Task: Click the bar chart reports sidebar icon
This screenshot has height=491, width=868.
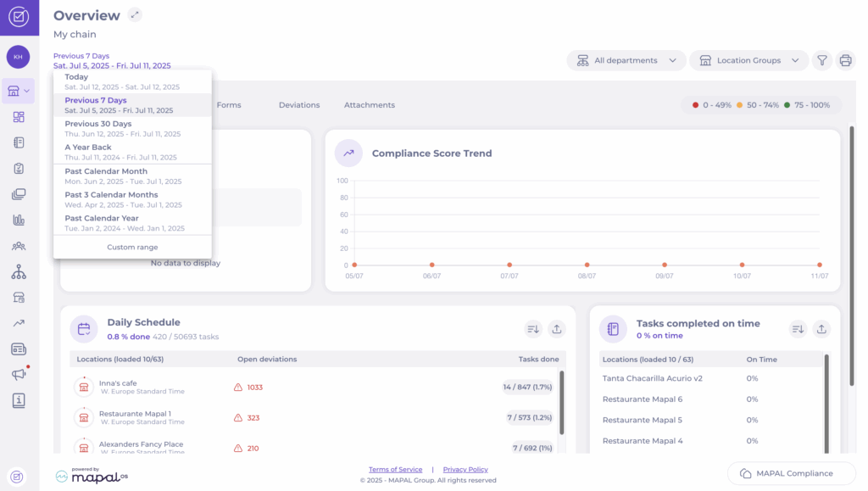Action: coord(19,220)
